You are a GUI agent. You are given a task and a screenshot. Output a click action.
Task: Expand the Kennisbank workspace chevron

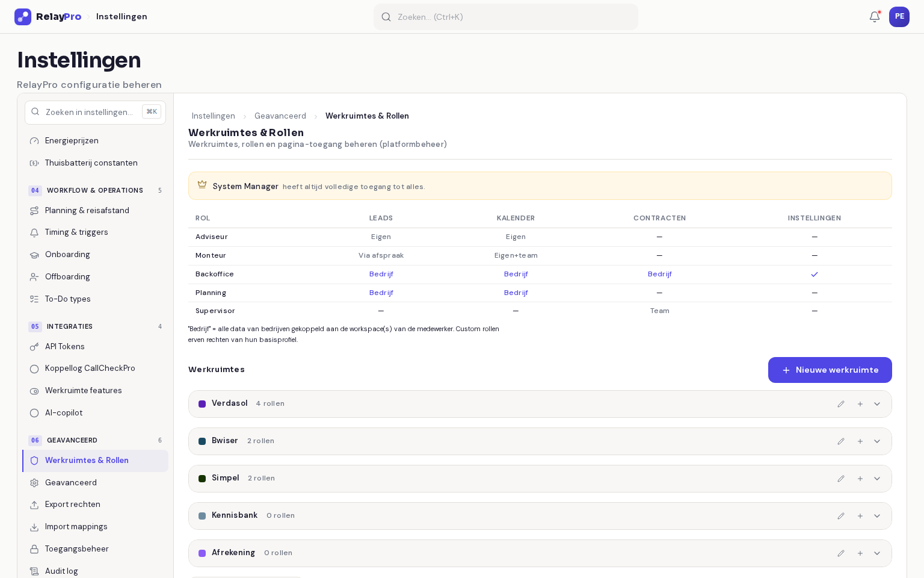coord(877,516)
